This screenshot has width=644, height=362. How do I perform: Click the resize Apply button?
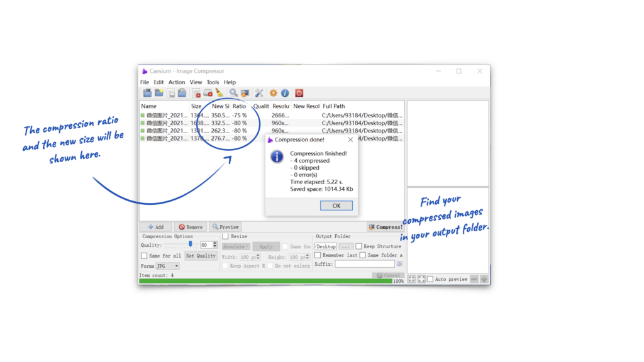tap(266, 246)
